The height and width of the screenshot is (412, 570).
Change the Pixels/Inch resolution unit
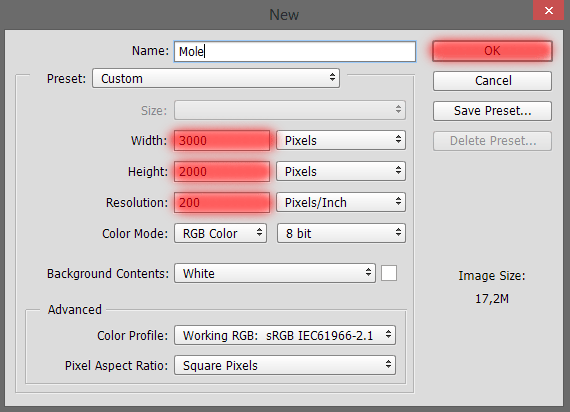click(x=341, y=202)
